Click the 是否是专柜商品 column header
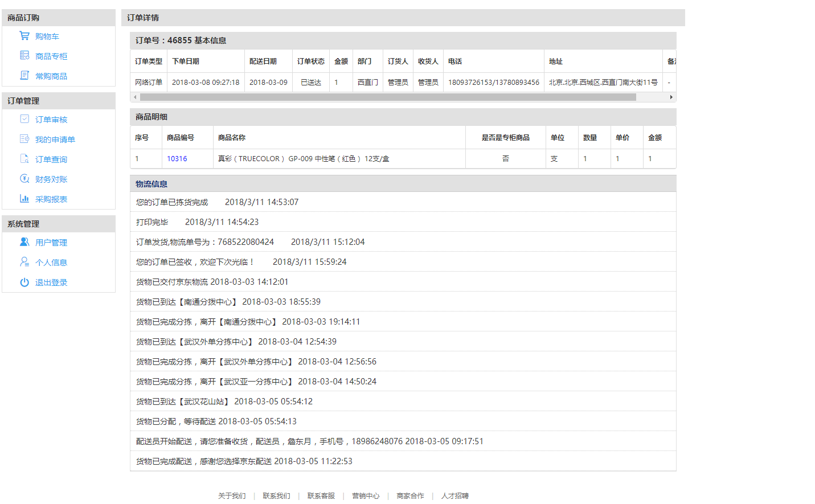Image resolution: width=815 pixels, height=504 pixels. pyautogui.click(x=506, y=138)
